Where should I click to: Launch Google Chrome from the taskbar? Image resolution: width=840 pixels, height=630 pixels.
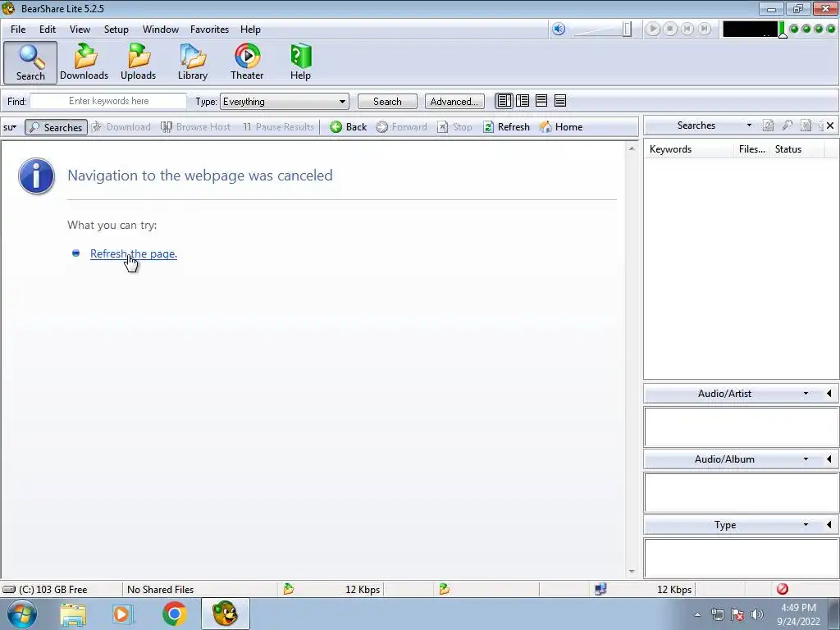coord(174,614)
